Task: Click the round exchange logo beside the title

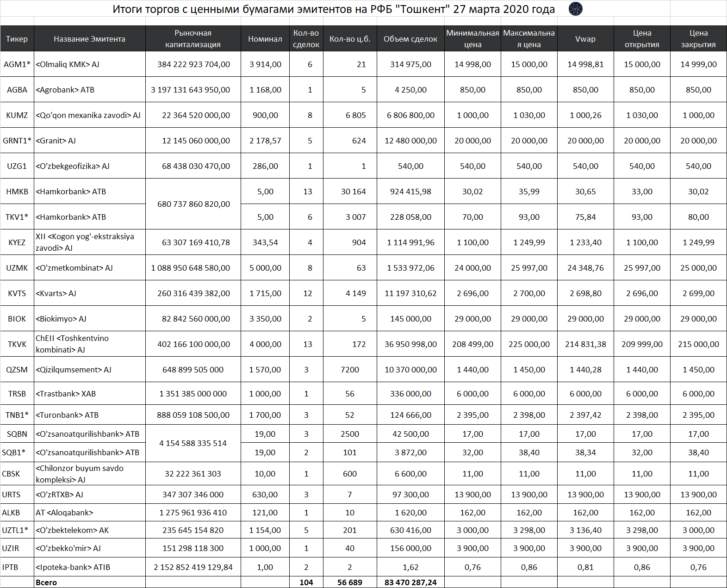Action: [575, 9]
